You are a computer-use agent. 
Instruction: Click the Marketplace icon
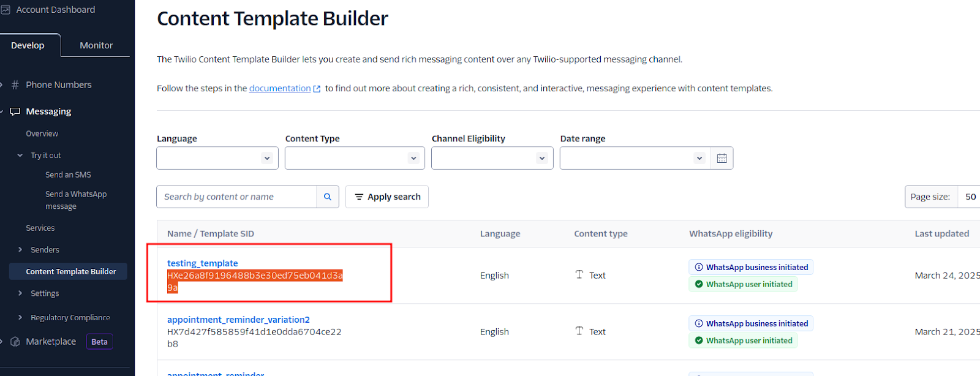click(15, 342)
